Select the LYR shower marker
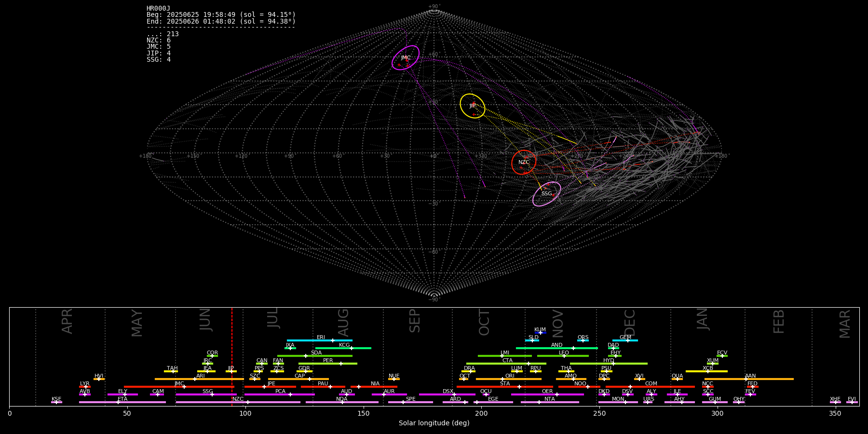 coord(85,387)
